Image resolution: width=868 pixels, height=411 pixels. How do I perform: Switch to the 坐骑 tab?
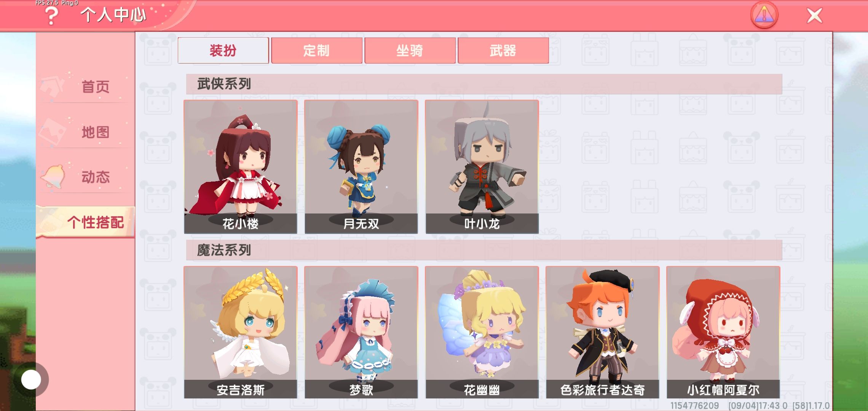tap(410, 50)
